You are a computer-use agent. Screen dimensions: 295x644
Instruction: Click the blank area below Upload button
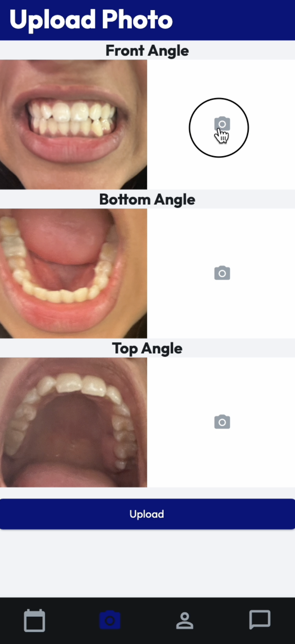(x=147, y=563)
